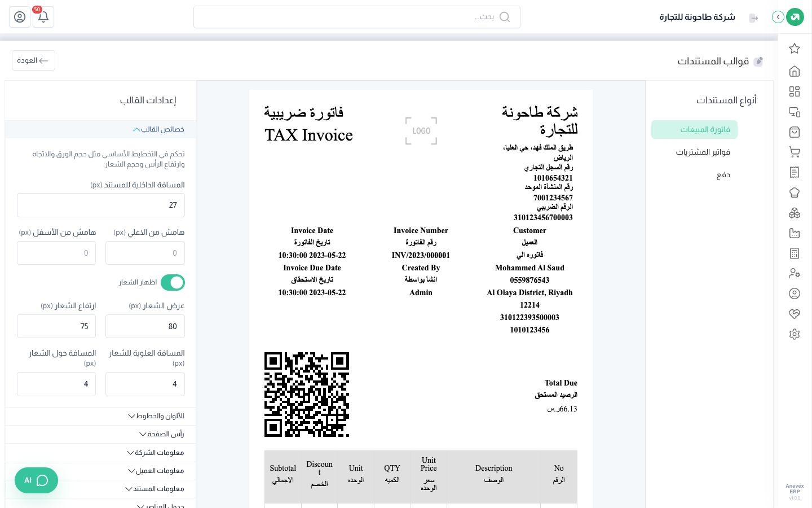Screen dimensions: 812x508
Task: Open the settings gear icon in sidebar
Action: tap(795, 334)
